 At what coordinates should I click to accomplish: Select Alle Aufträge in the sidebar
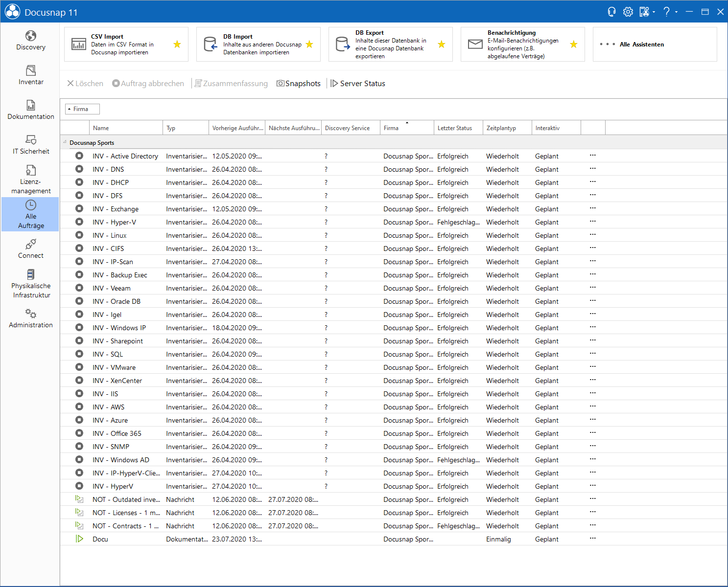[30, 214]
